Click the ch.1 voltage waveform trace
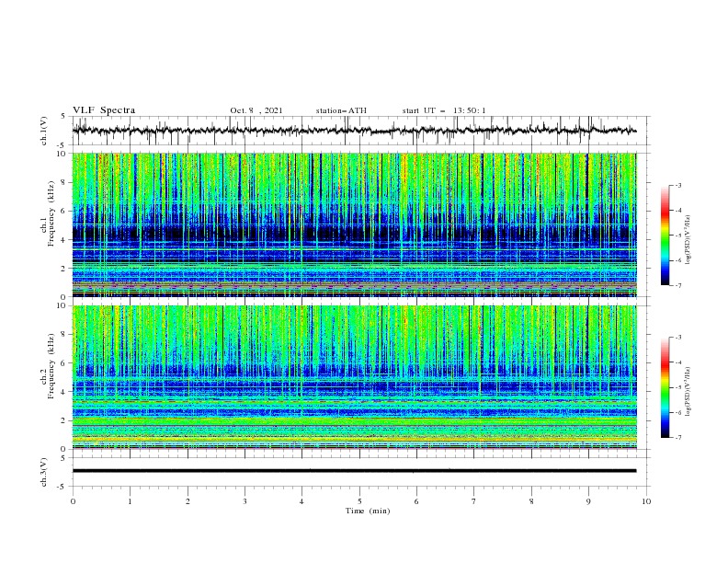The height and width of the screenshot is (563, 728). tap(354, 131)
